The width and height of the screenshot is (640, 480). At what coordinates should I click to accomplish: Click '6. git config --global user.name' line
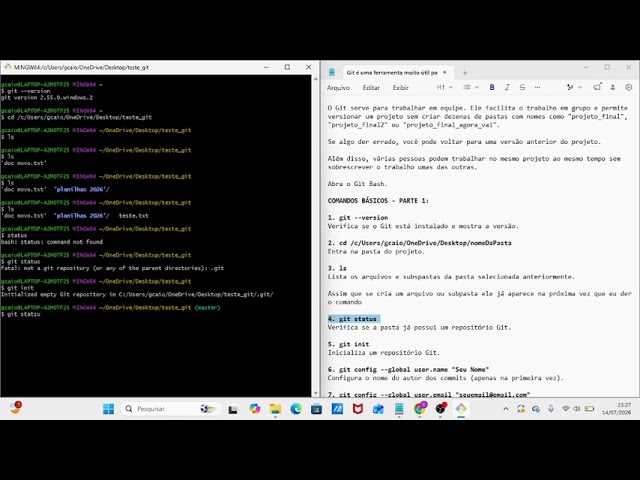click(x=408, y=369)
